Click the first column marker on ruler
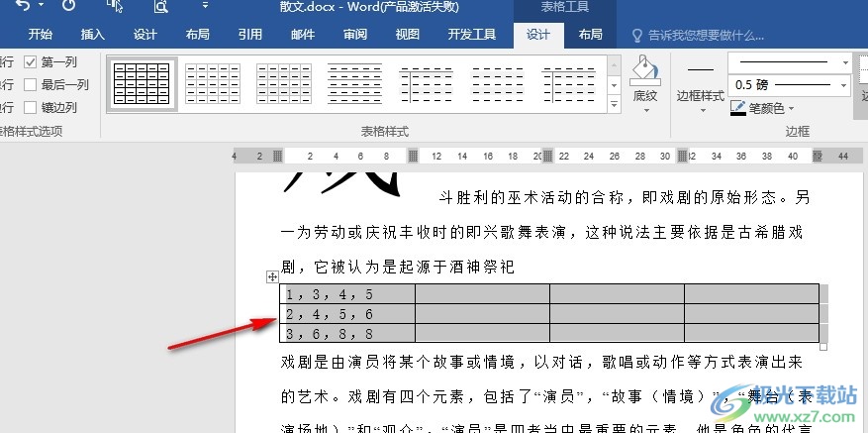The width and height of the screenshot is (868, 433). (278, 157)
